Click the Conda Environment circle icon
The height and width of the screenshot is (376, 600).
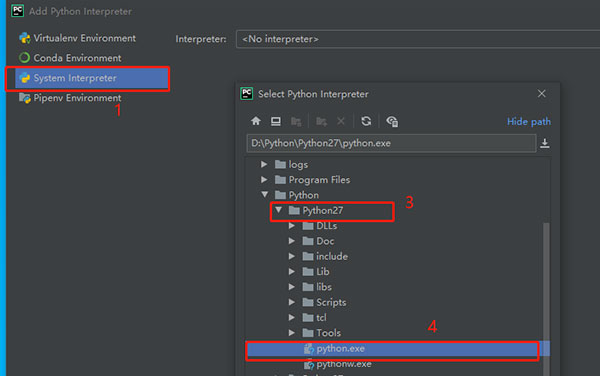point(24,58)
